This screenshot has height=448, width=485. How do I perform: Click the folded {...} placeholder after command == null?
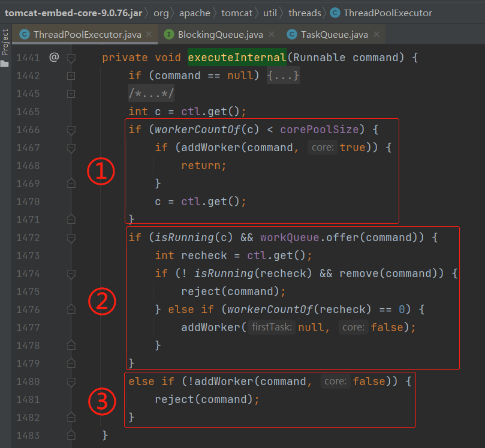[283, 76]
